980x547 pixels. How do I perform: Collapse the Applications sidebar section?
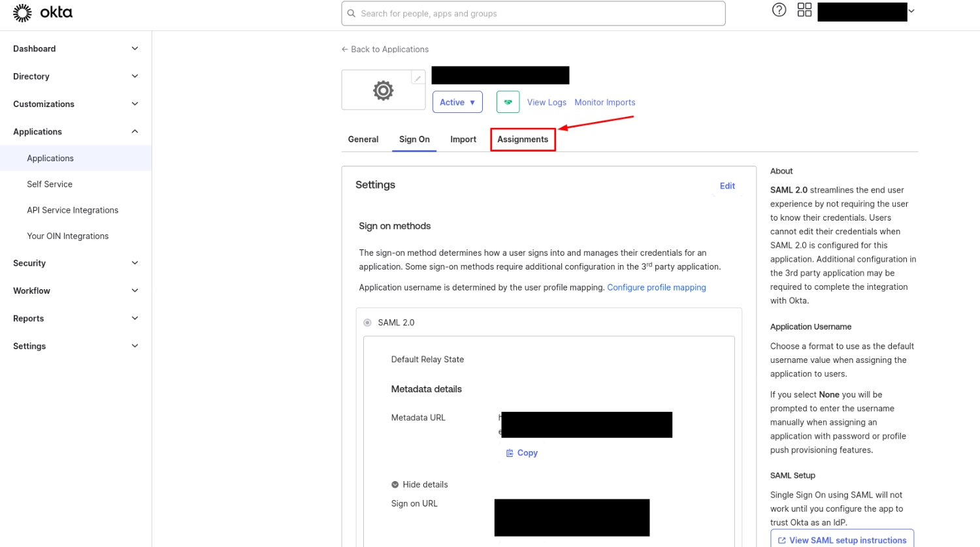click(76, 132)
